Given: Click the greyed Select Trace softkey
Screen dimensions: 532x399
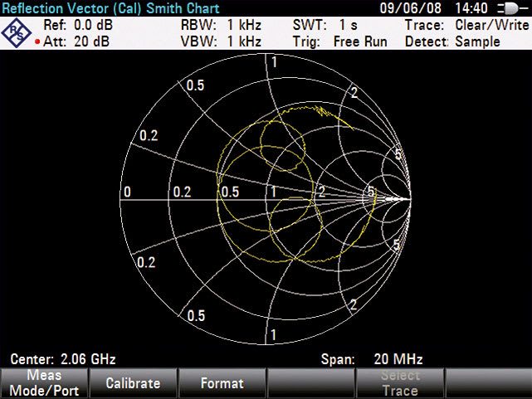Looking at the screenshot, I should [x=400, y=383].
